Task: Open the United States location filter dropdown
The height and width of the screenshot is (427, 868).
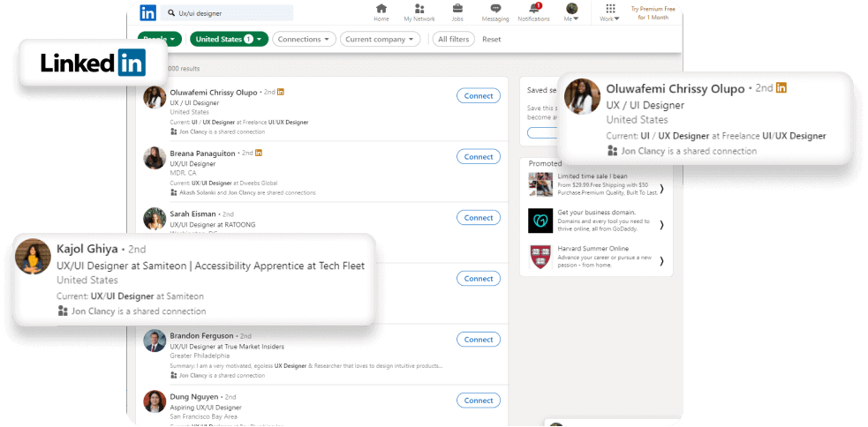Action: point(230,40)
